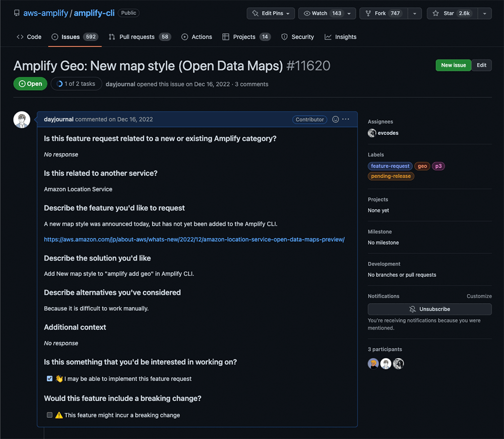504x439 pixels.
Task: Click dayjournal name in comment header
Action: [58, 119]
